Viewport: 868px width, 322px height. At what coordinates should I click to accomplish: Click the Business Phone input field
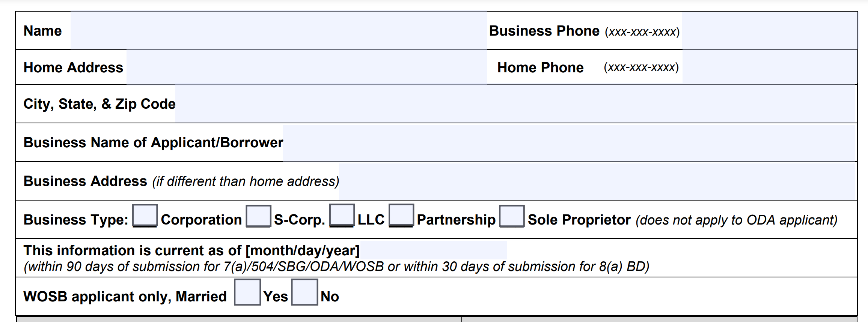pos(769,30)
